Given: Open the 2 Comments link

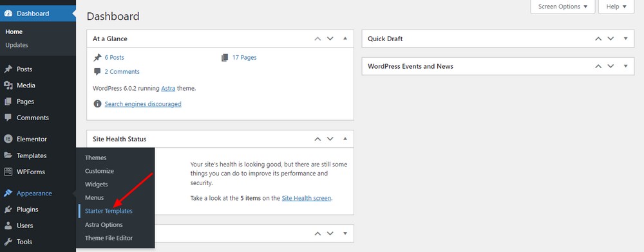Looking at the screenshot, I should click(122, 72).
